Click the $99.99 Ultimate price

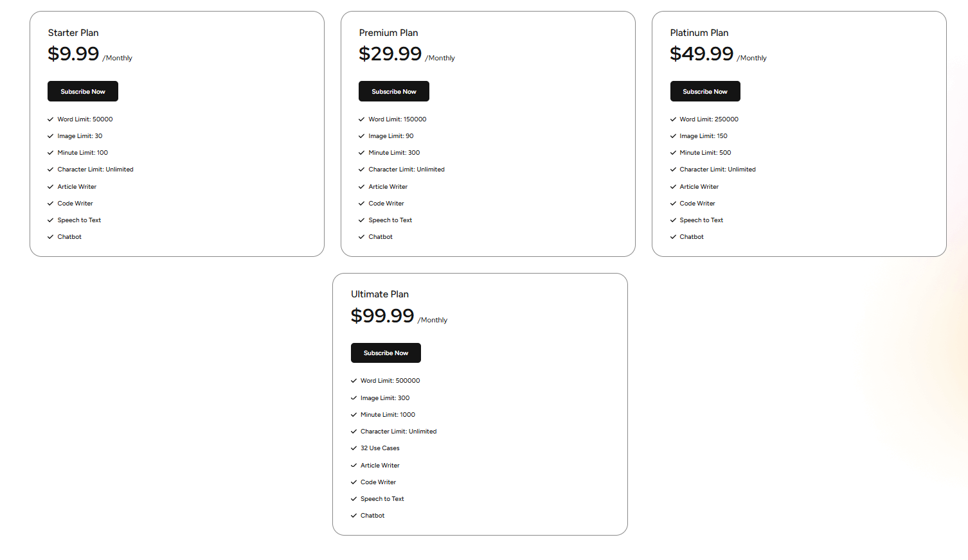pyautogui.click(x=382, y=316)
